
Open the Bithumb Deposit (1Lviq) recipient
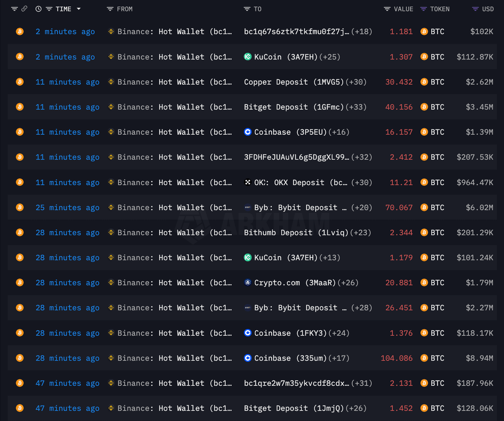tap(296, 233)
